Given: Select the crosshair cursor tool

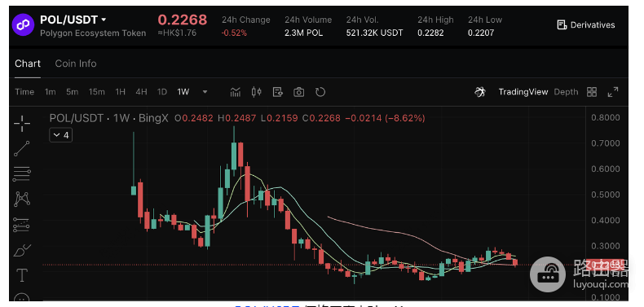Looking at the screenshot, I should point(22,124).
